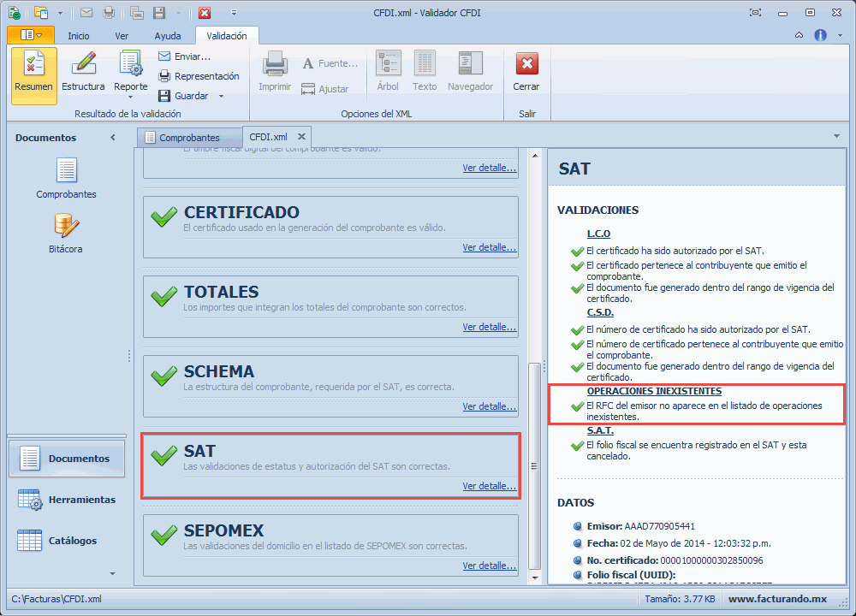Click Ver detalle link under SAT
This screenshot has height=616, width=856.
coord(489,486)
